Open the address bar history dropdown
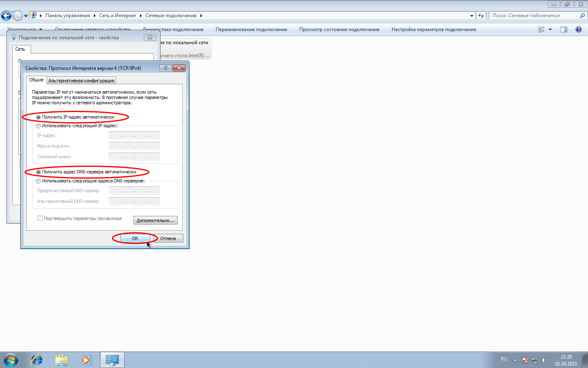588x368 pixels. (x=472, y=16)
